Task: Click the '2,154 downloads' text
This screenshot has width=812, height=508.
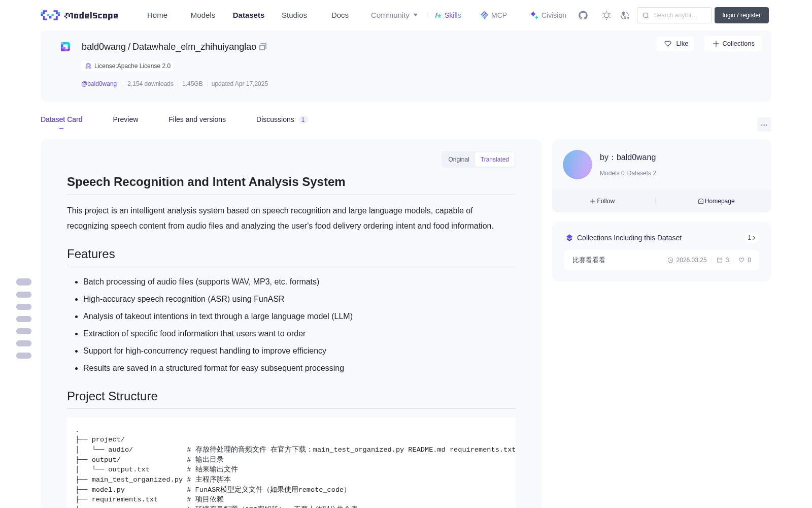Action: coord(150,84)
